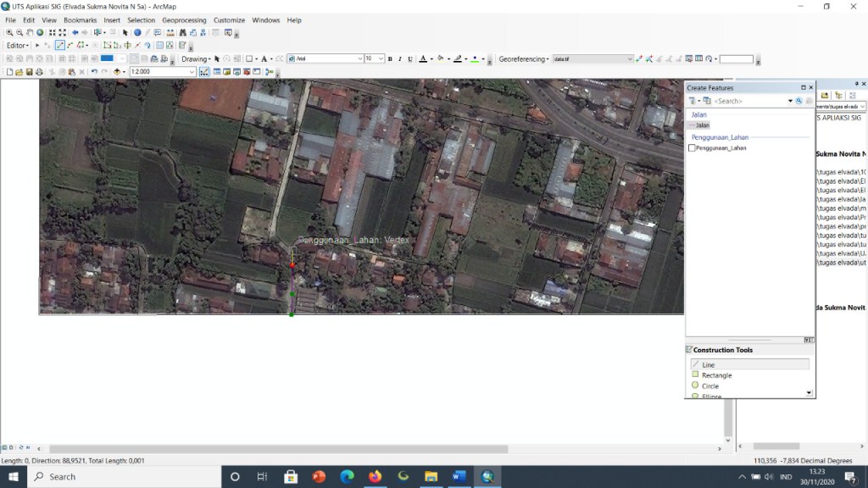Expand the map scale 1:2.000 dropdown
Screen dimensions: 868x488
(x=192, y=72)
